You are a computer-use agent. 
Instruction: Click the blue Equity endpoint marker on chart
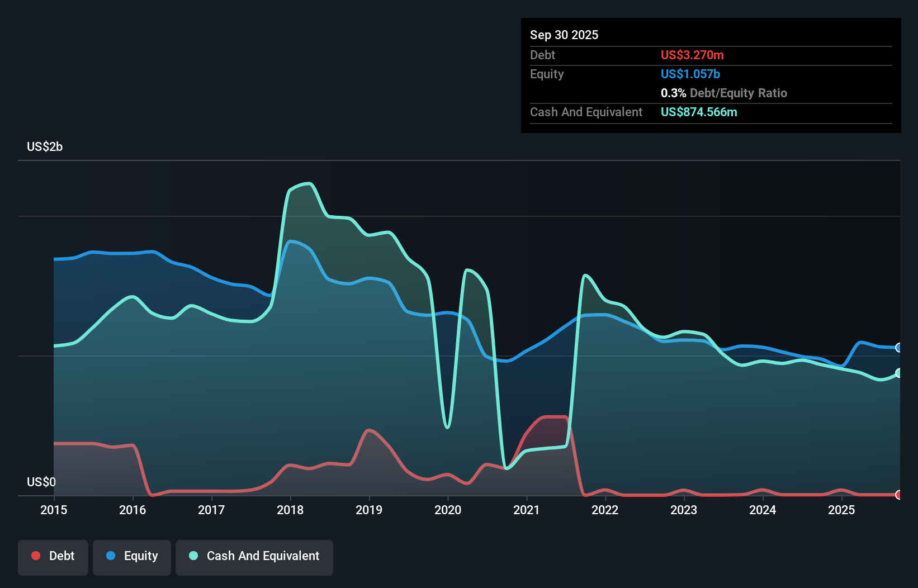tap(899, 348)
